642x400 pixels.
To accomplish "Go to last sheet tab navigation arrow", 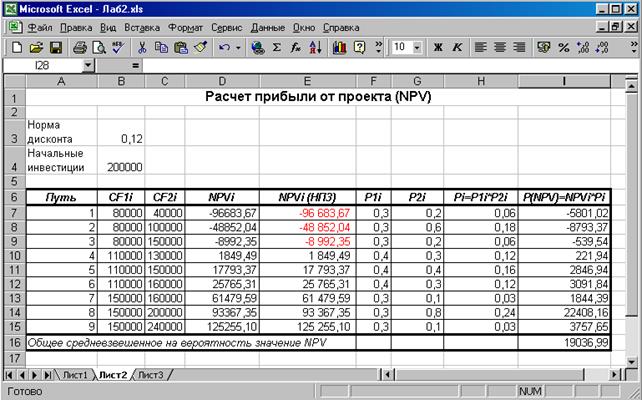I will click(x=48, y=375).
